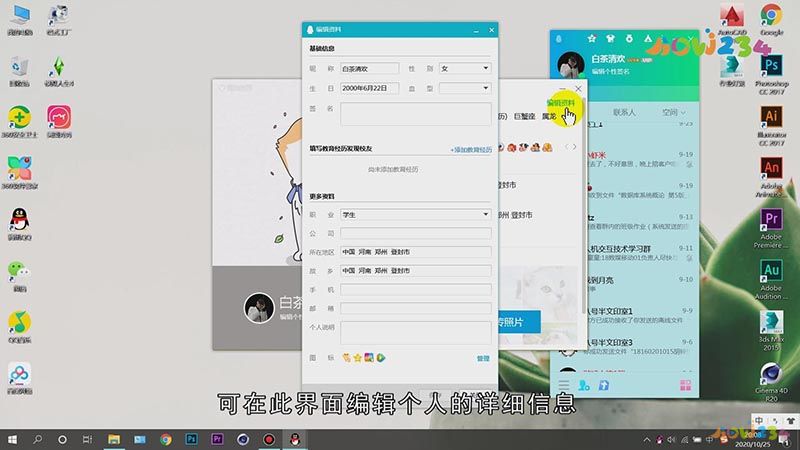Open the QQ音乐 desktop icon
The image size is (800, 450).
coord(19,327)
